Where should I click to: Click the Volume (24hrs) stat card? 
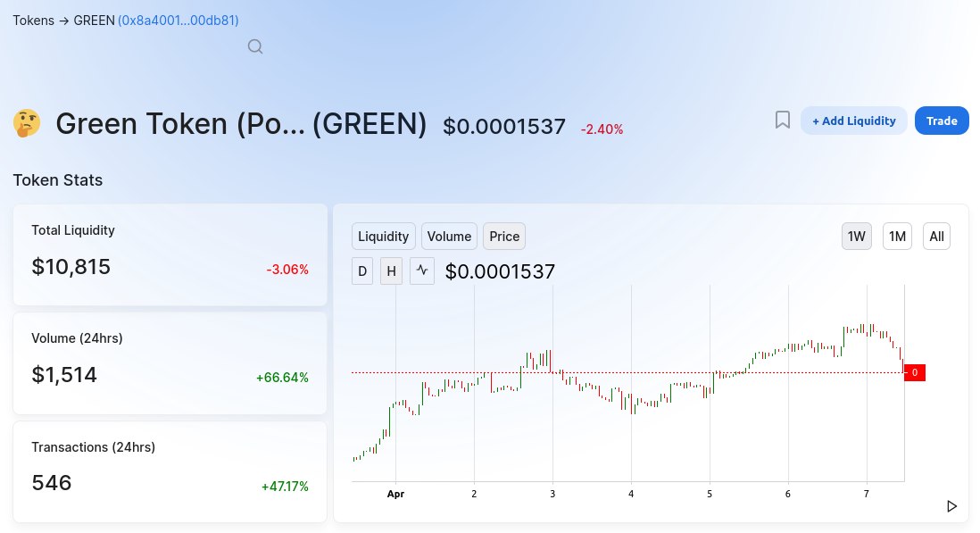[x=170, y=363]
